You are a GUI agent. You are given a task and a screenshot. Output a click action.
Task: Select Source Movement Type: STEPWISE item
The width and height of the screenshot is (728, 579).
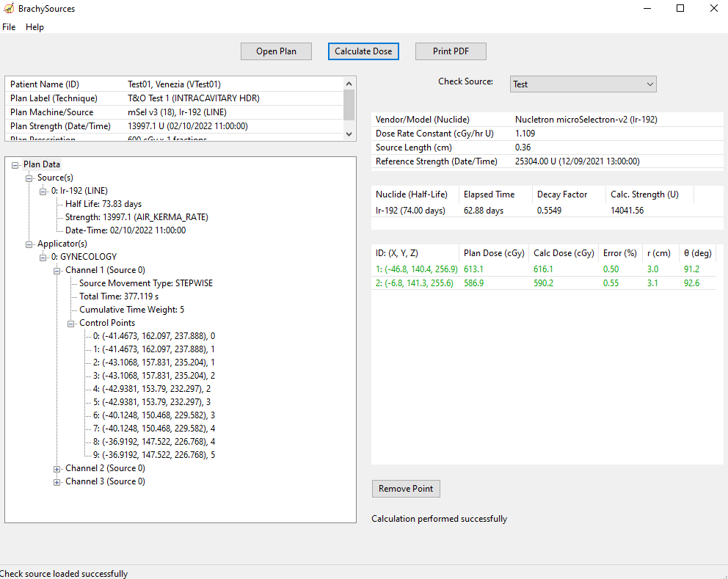(x=146, y=283)
